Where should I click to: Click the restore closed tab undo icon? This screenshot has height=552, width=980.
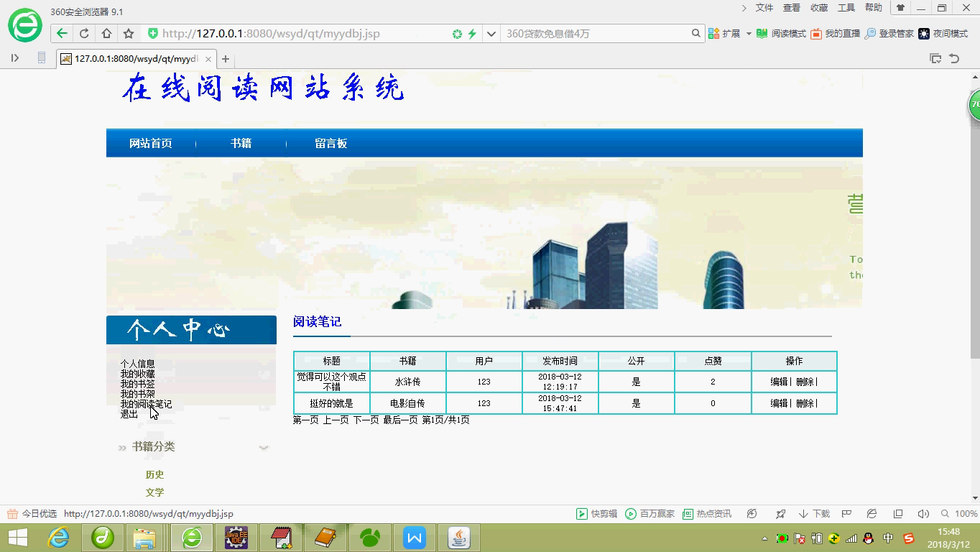click(954, 58)
